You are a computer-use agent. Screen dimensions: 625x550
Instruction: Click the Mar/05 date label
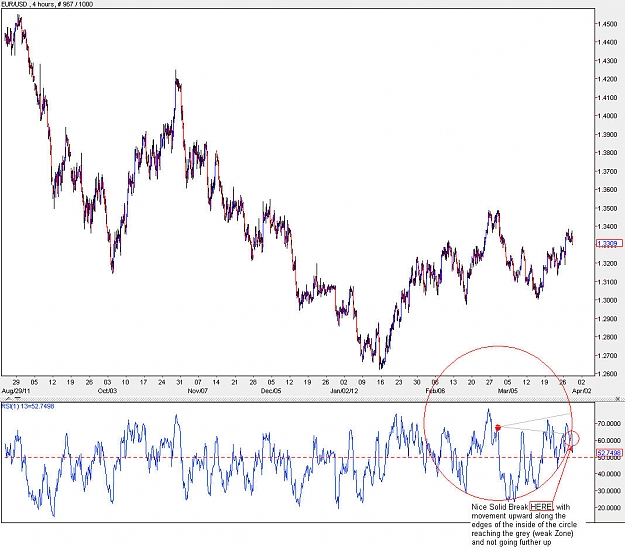click(x=508, y=391)
